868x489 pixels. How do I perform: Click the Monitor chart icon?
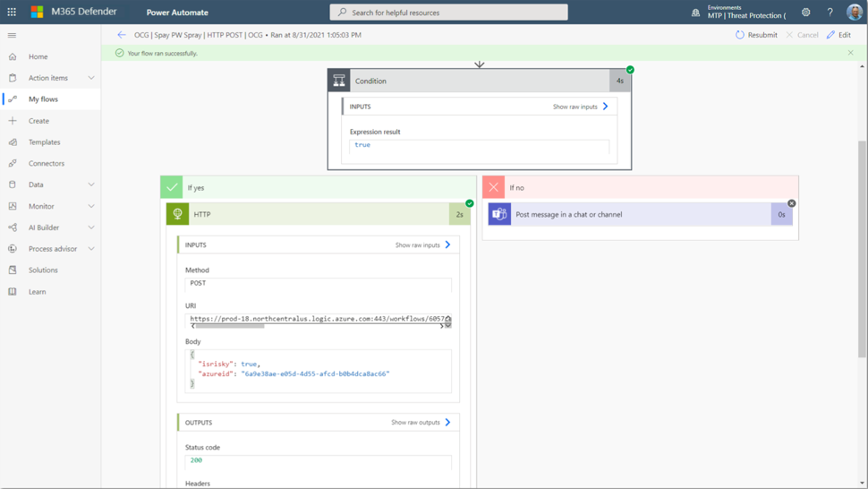pos(13,206)
